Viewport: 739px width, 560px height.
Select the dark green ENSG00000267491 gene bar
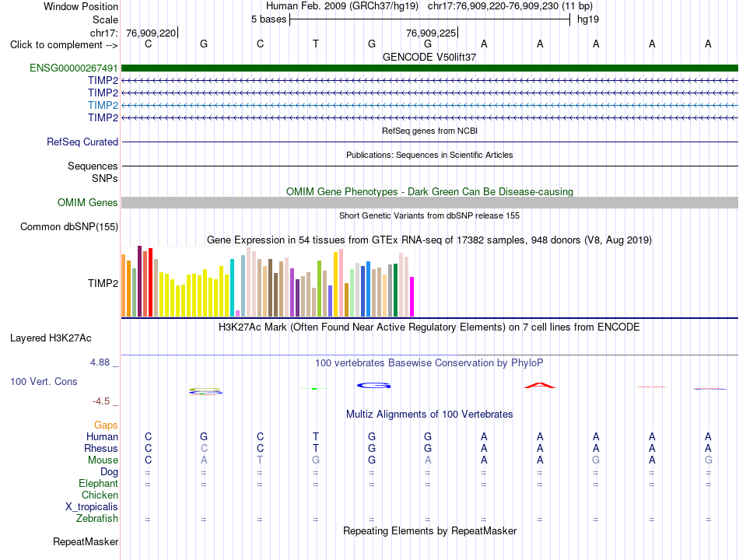click(429, 68)
